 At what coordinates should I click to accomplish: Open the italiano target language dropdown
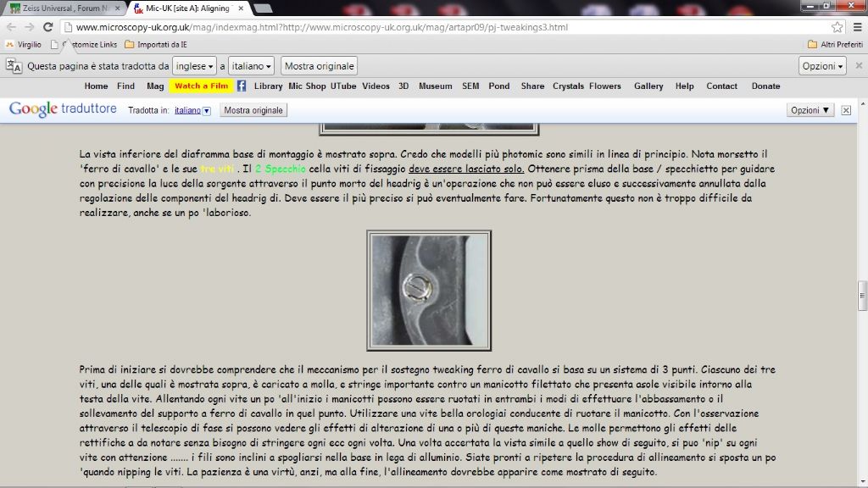click(252, 66)
